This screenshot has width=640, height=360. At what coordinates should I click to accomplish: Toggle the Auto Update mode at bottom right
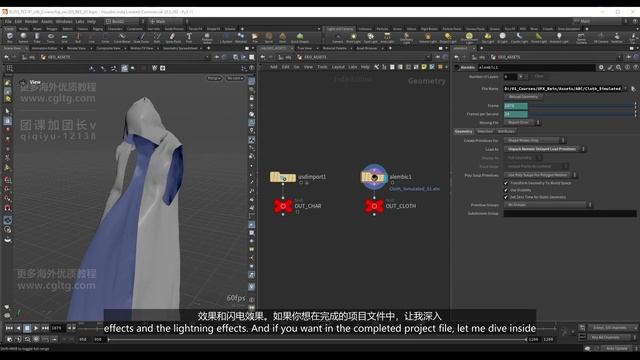coord(617,349)
